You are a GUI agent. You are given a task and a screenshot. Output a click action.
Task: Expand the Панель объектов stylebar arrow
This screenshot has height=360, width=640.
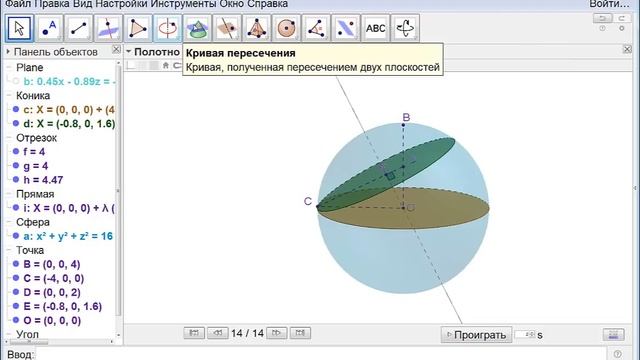8,52
